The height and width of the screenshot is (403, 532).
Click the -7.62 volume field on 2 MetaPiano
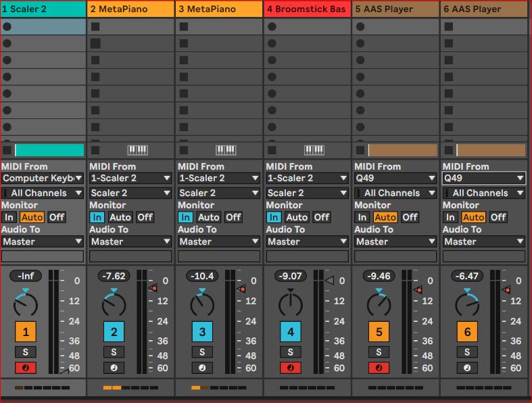pyautogui.click(x=114, y=276)
